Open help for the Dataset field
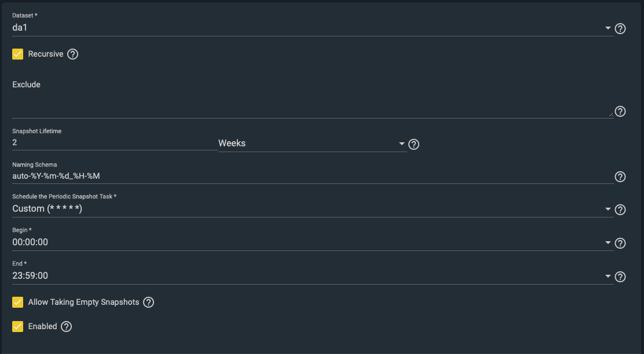The image size is (644, 354). point(620,28)
